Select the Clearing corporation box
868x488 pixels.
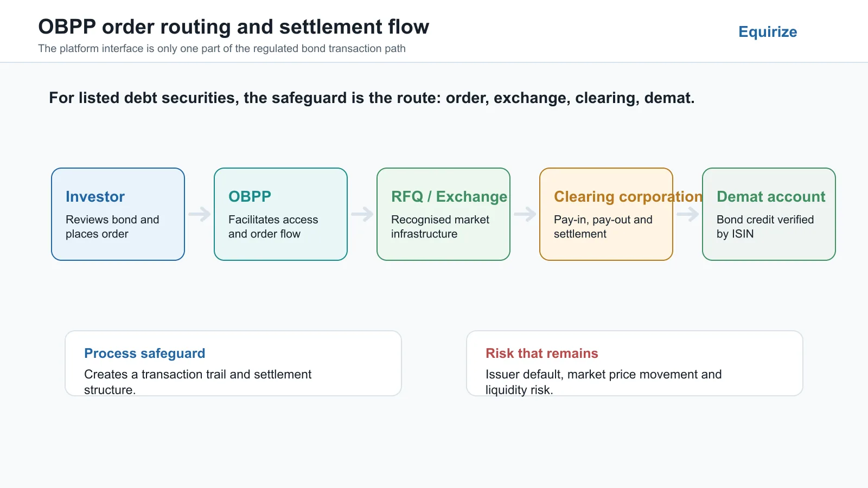click(x=607, y=214)
